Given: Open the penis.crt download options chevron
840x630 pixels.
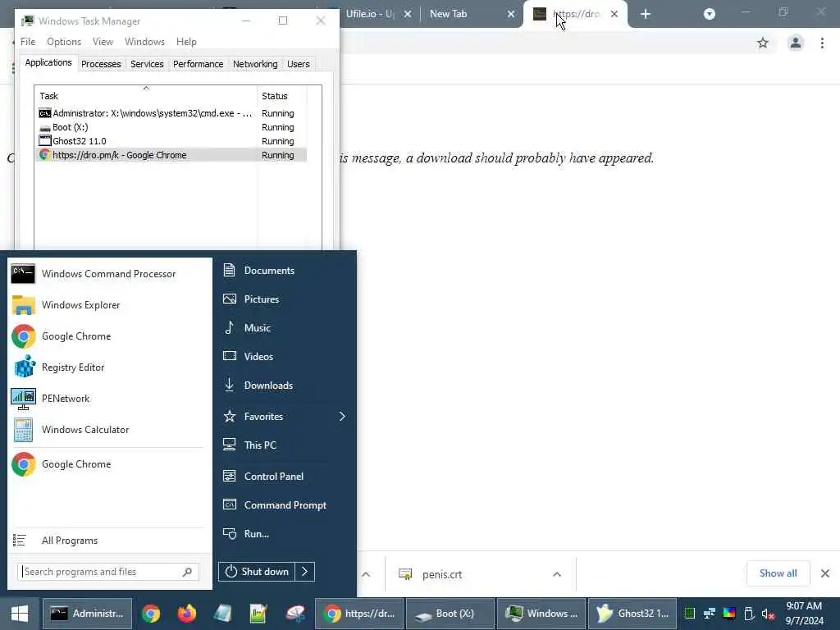Looking at the screenshot, I should point(557,574).
